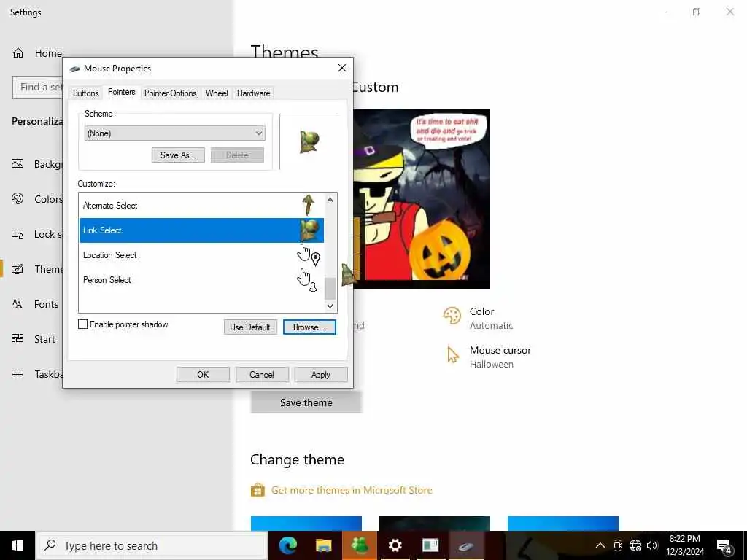The height and width of the screenshot is (560, 747).
Task: Open the green people app on taskbar
Action: point(360,545)
